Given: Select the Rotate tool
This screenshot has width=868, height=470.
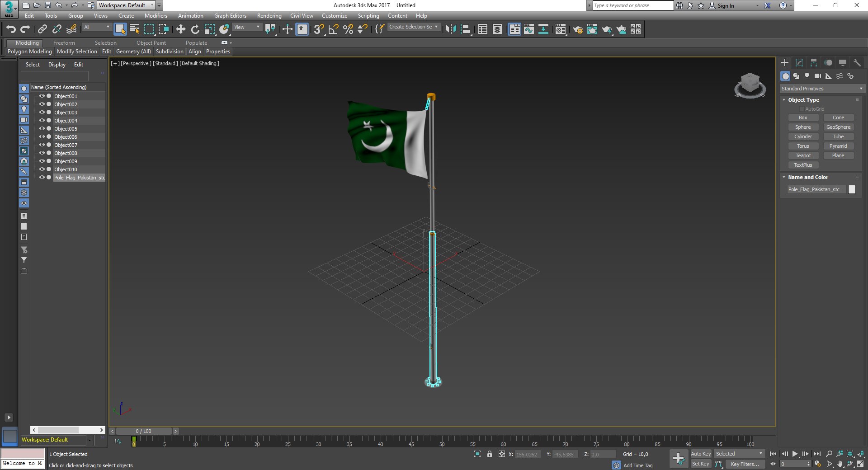Looking at the screenshot, I should [195, 29].
